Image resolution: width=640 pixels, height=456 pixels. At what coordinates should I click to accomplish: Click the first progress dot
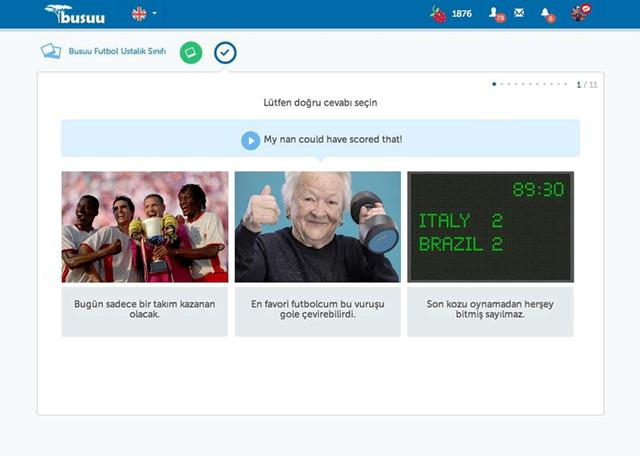pyautogui.click(x=494, y=84)
